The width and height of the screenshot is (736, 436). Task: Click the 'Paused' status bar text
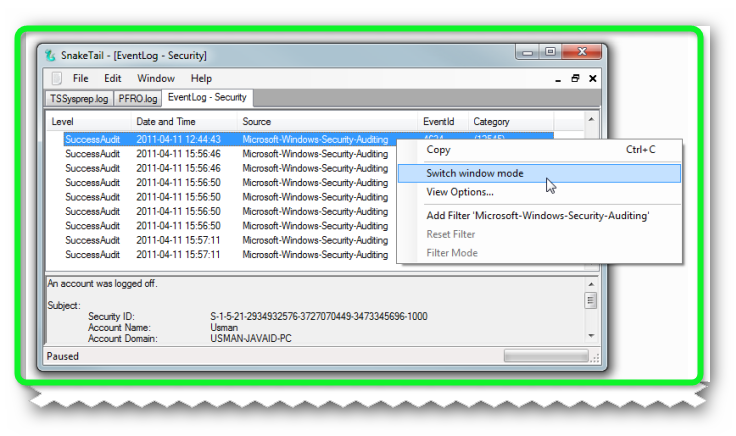click(x=62, y=356)
